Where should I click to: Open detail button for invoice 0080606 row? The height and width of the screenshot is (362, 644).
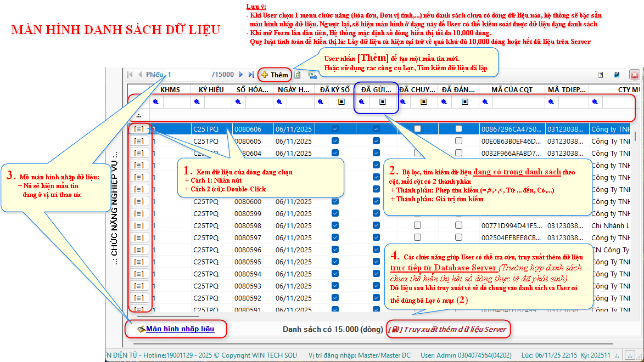(139, 129)
